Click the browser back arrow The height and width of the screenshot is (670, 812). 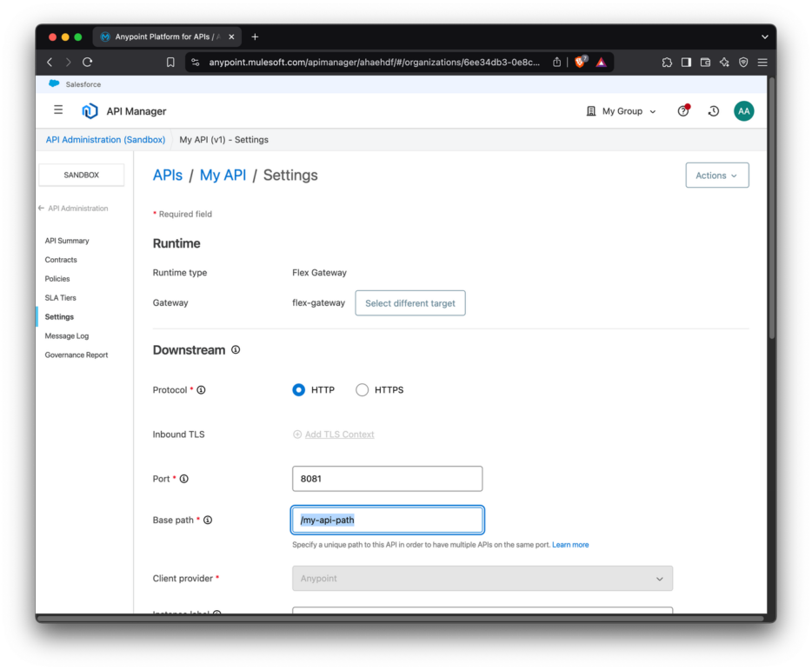(50, 62)
